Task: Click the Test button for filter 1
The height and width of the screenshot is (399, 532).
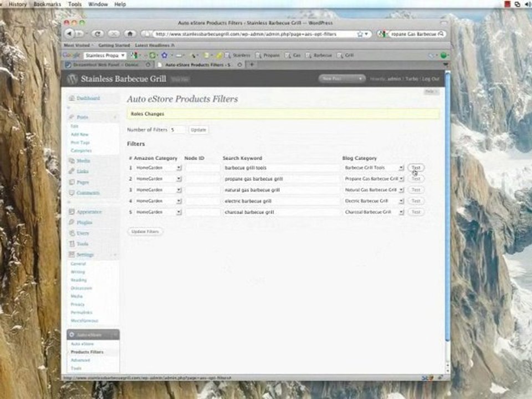Action: click(x=416, y=167)
